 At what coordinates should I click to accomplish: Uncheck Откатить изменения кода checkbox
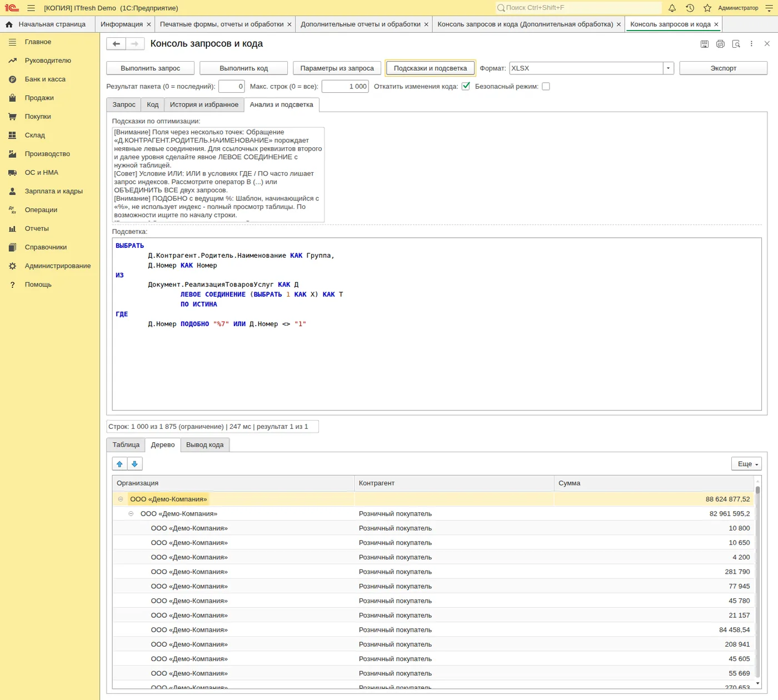(x=466, y=86)
